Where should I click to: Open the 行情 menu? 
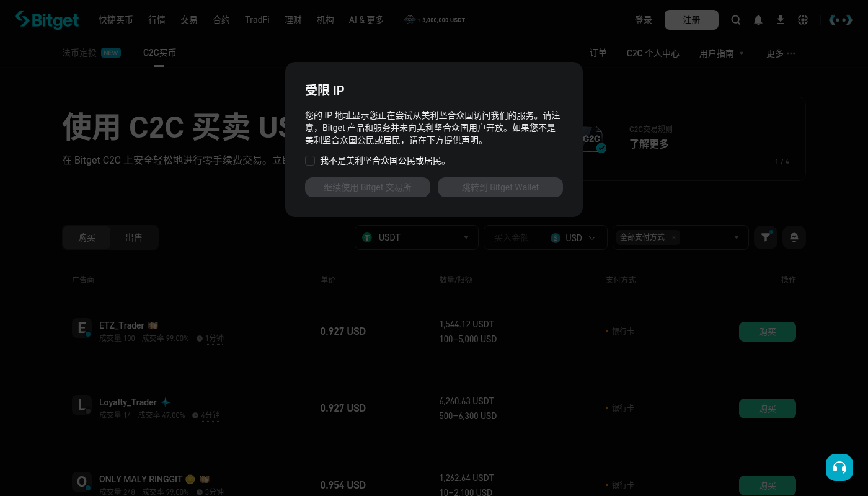point(157,20)
